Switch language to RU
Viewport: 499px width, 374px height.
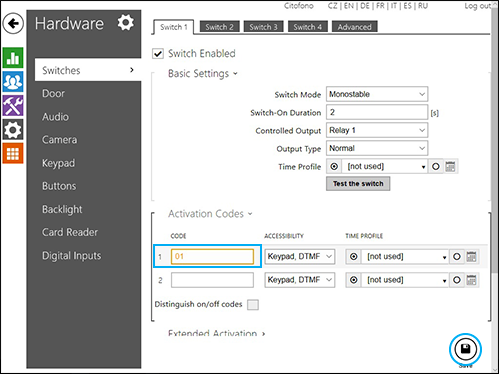(423, 6)
